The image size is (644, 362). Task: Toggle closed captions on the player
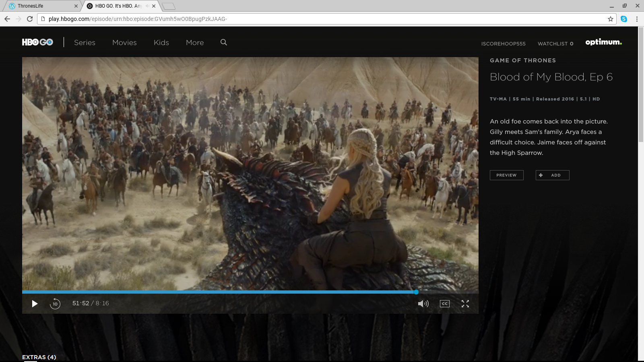point(444,304)
